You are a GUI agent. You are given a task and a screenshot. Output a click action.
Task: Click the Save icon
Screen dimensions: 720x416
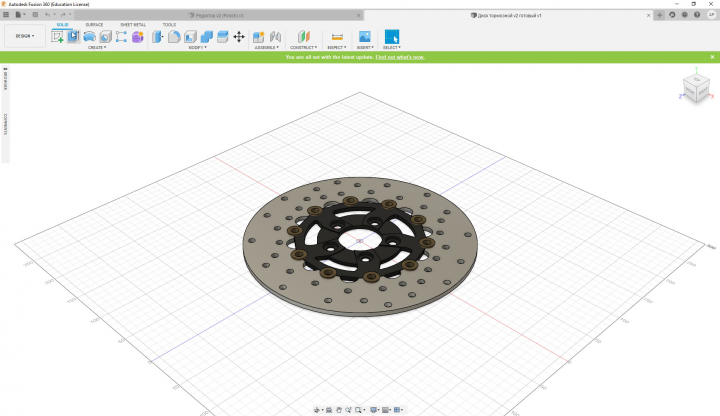pyautogui.click(x=35, y=15)
